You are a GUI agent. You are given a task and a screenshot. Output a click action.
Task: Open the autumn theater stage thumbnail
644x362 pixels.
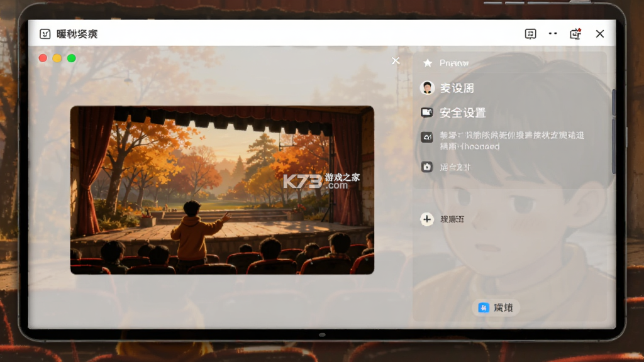point(222,190)
